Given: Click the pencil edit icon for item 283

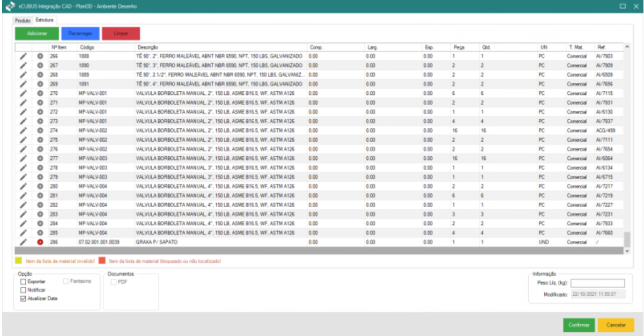Looking at the screenshot, I should click(x=23, y=214).
